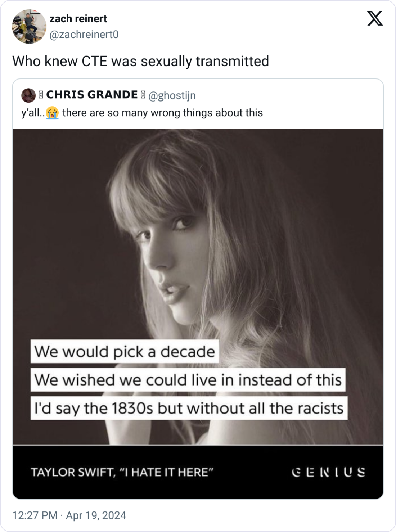Click the Apr 19, 2024 date
396x532 pixels.
(x=96, y=515)
